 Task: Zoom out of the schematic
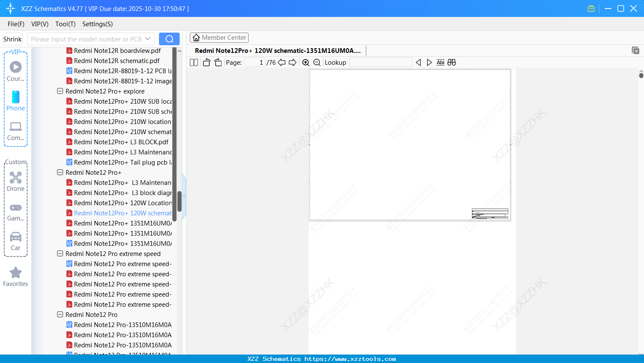tap(317, 62)
